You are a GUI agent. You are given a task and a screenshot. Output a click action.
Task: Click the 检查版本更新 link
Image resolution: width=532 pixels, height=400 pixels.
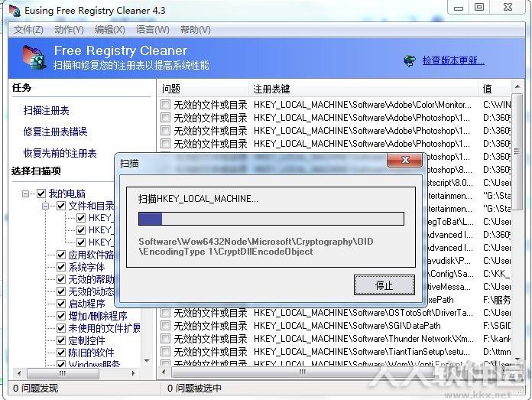click(453, 60)
